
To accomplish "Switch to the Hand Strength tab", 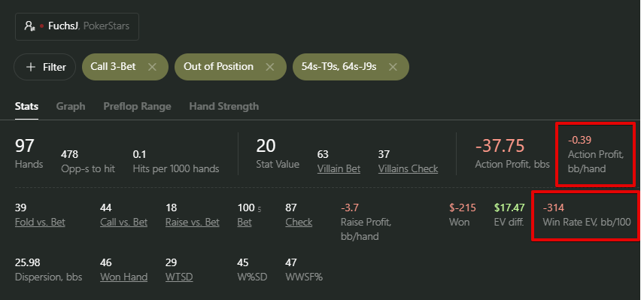I will click(224, 106).
